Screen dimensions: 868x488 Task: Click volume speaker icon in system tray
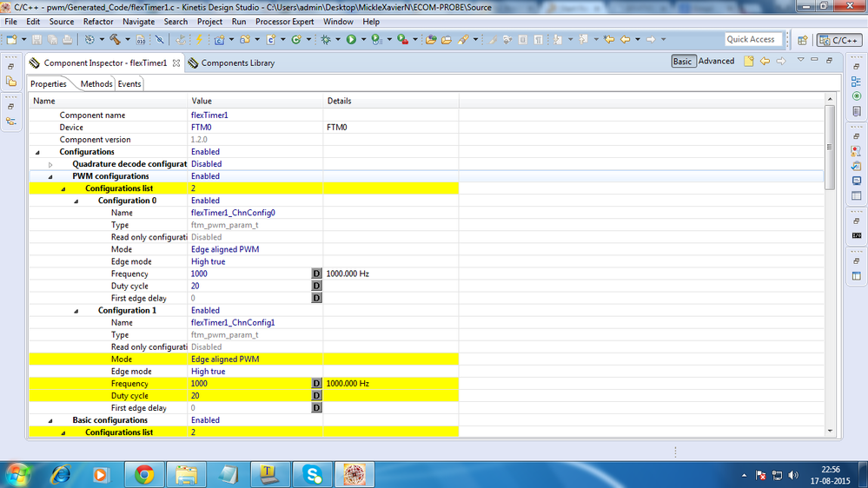(x=793, y=475)
